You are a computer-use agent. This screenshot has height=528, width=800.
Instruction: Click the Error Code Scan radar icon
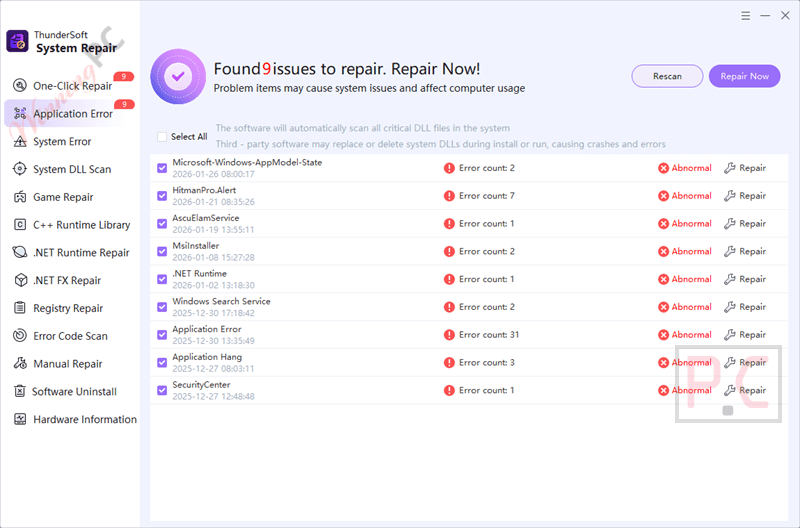pos(19,335)
